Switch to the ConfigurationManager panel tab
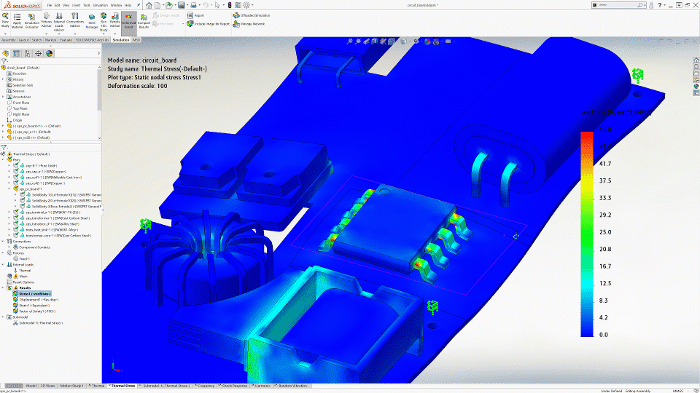 27,54
